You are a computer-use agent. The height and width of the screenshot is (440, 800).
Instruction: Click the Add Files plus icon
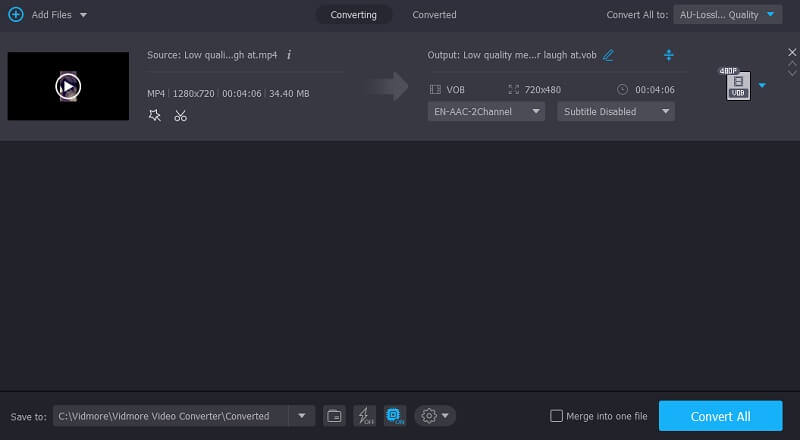pos(15,15)
